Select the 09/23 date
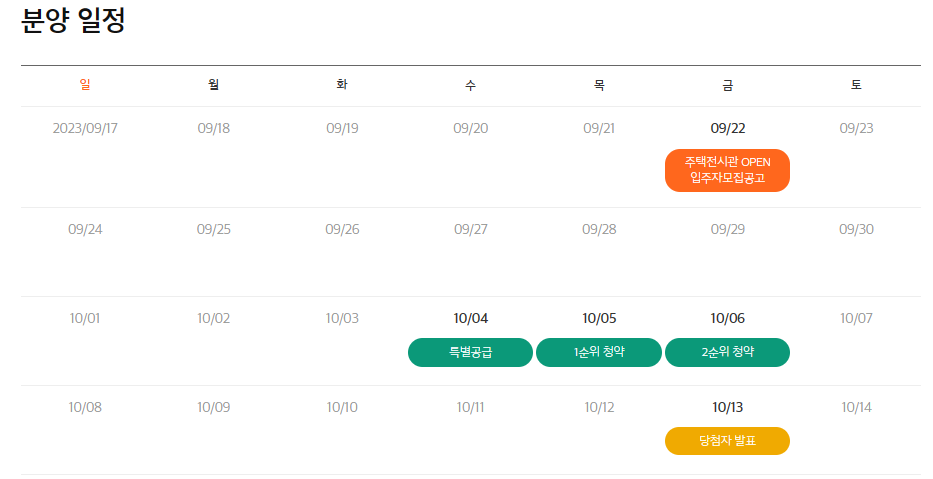933x479 pixels. pyautogui.click(x=856, y=128)
